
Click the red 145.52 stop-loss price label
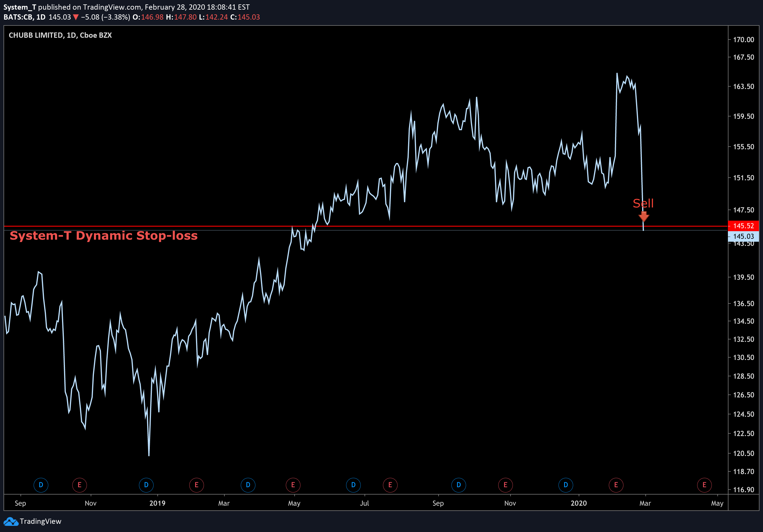(x=743, y=226)
